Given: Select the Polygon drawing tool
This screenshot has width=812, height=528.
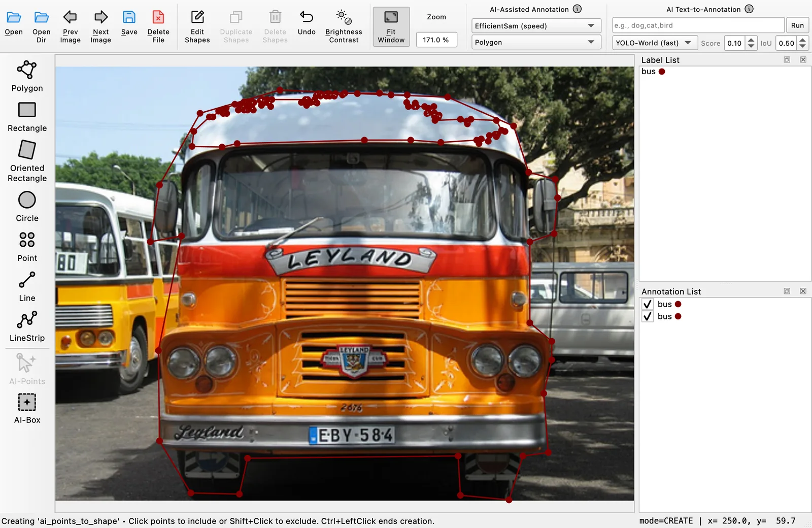Looking at the screenshot, I should [27, 77].
